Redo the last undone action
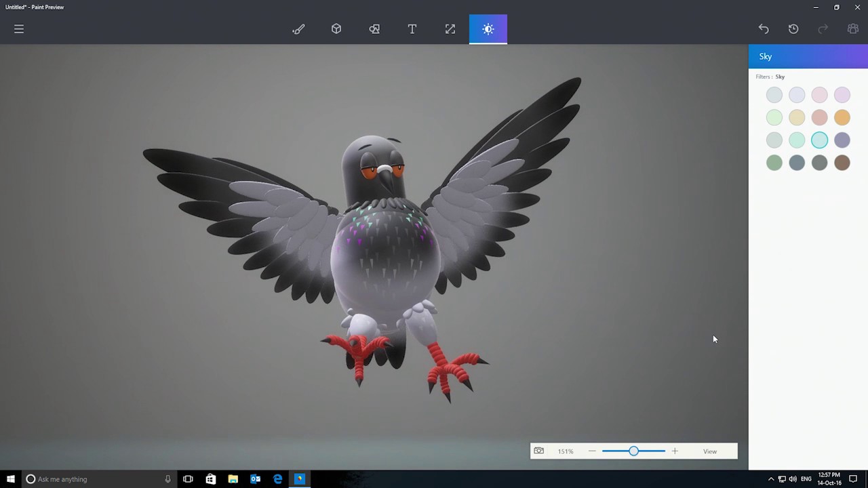 coord(823,29)
